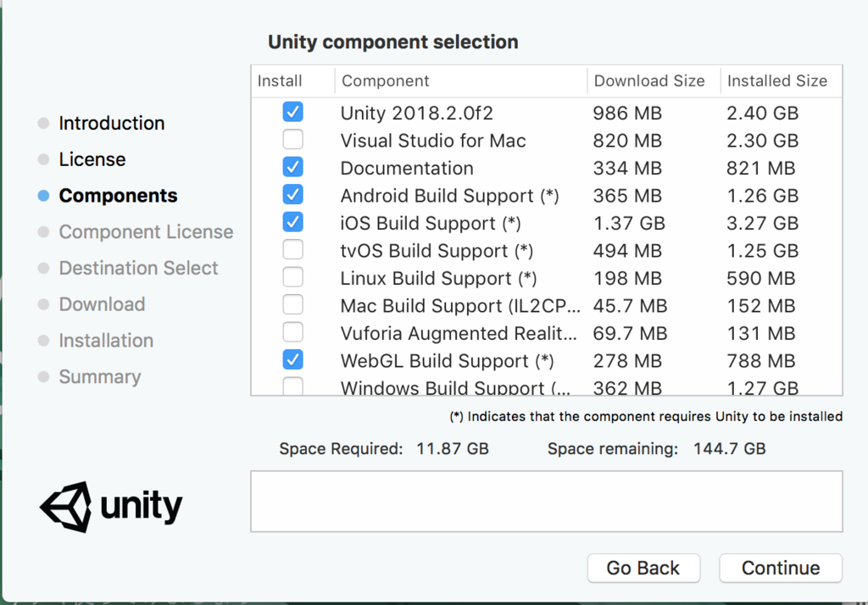Enable tvOS Build Support checkbox
The image size is (868, 605).
click(x=292, y=250)
